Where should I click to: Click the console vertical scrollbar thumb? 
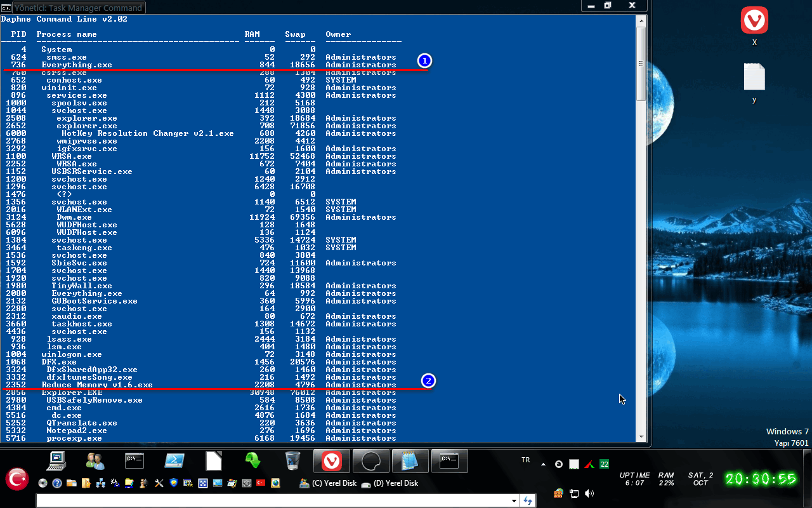641,63
